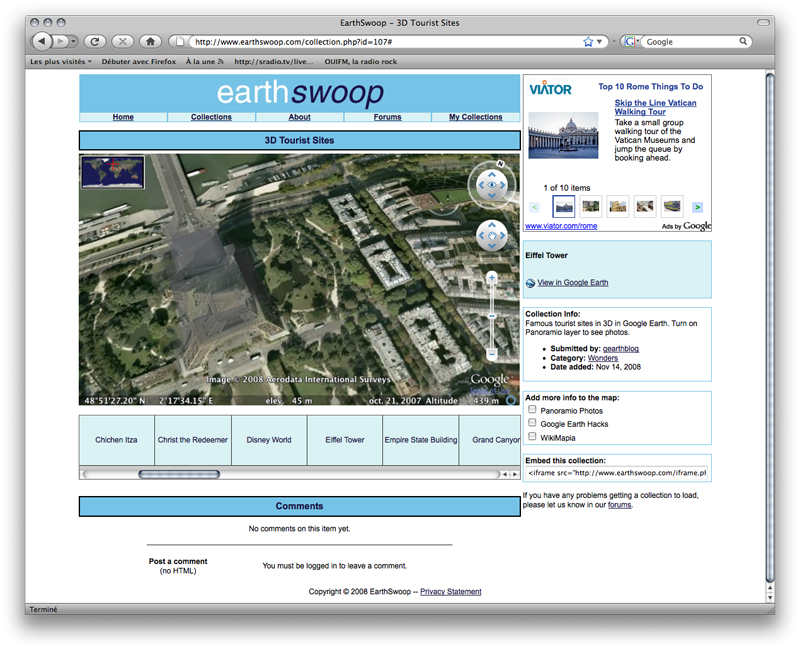
Task: Select the Disney World site
Action: coord(269,440)
